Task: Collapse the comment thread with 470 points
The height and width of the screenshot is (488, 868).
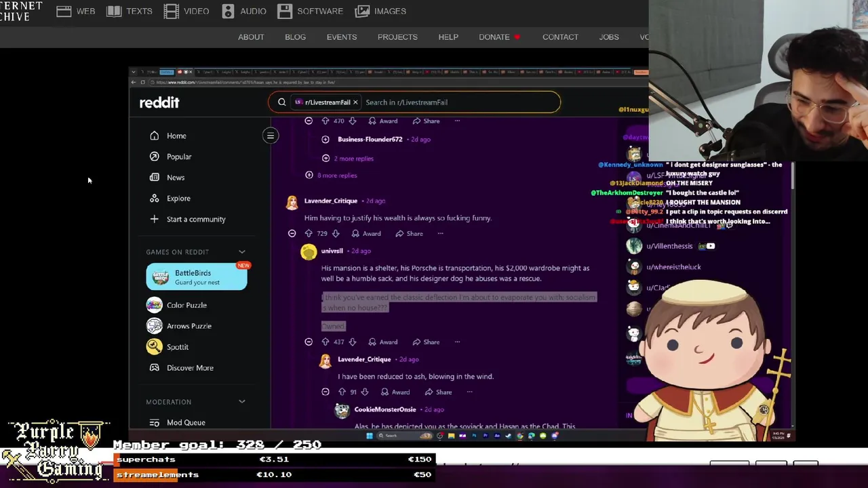Action: (x=309, y=121)
